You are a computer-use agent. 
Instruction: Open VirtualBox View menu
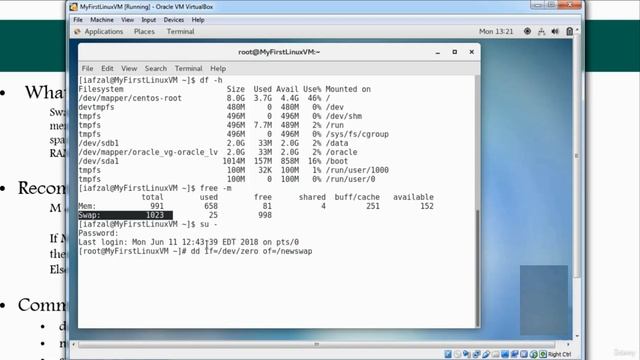(x=127, y=20)
